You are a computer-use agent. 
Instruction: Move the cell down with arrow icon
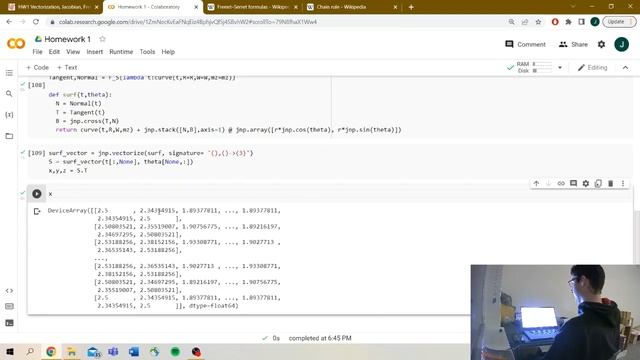(549, 184)
